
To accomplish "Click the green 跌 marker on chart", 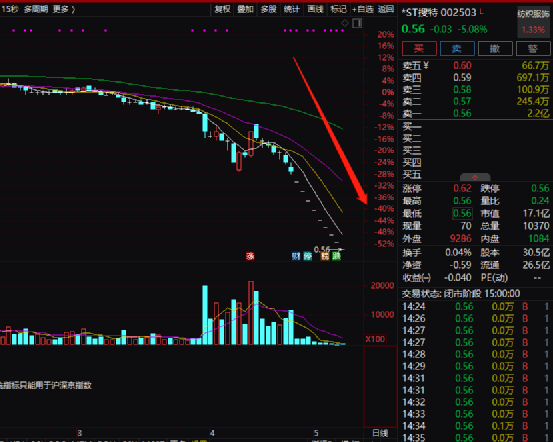I will [x=336, y=256].
